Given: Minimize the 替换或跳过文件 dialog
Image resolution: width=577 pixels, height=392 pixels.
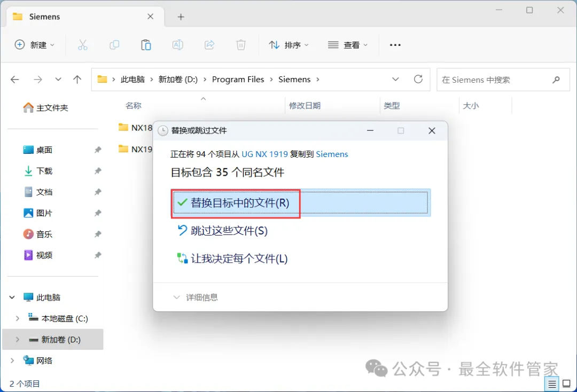Looking at the screenshot, I should [x=370, y=131].
